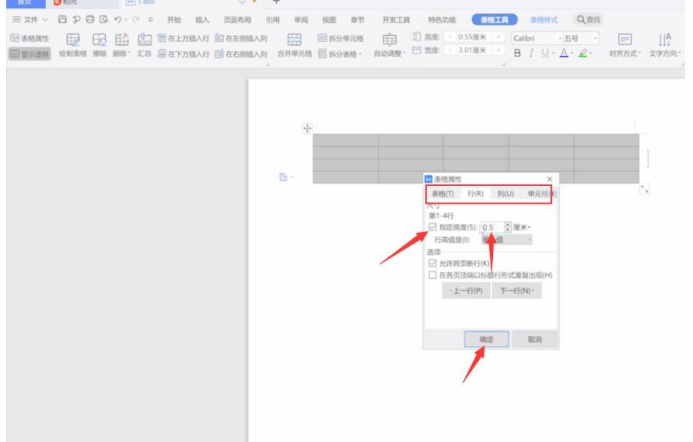Open the 文件 file menu
693x442 pixels.
tap(30, 19)
